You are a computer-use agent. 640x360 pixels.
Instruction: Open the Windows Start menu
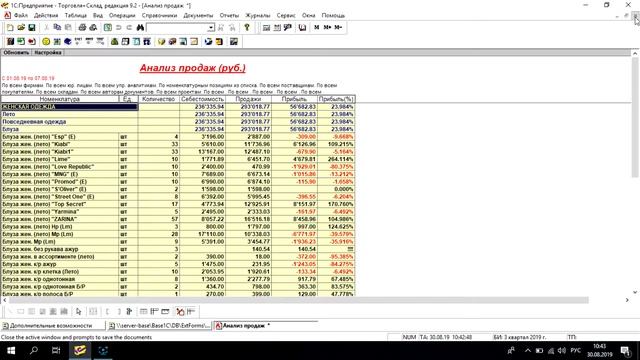[11, 351]
